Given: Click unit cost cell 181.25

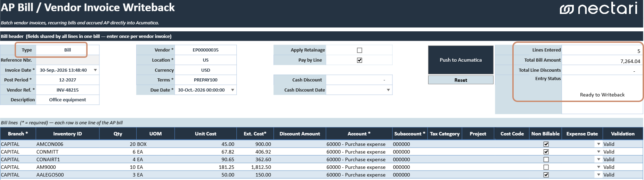Looking at the screenshot, I should click(205, 167).
